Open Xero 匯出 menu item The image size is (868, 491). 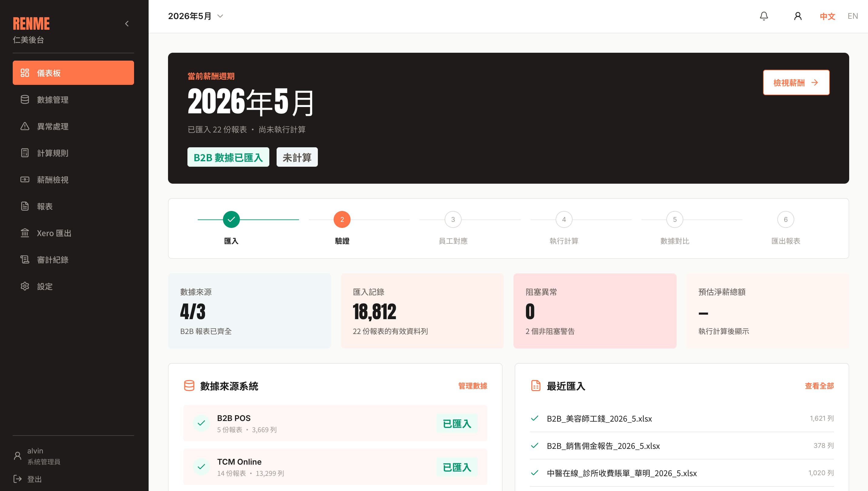click(x=73, y=233)
